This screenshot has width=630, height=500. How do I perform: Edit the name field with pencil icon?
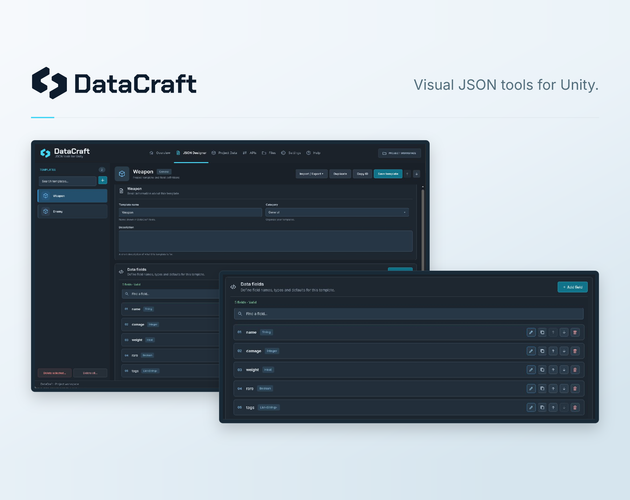(531, 332)
